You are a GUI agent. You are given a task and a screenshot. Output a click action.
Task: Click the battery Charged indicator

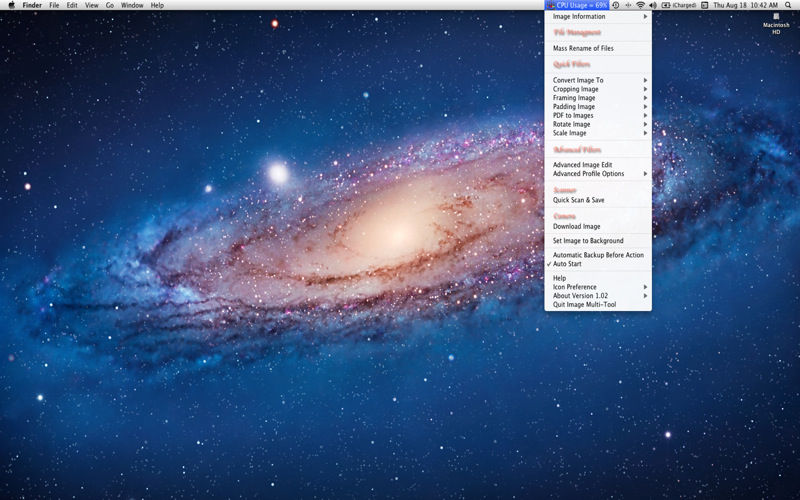tap(679, 5)
